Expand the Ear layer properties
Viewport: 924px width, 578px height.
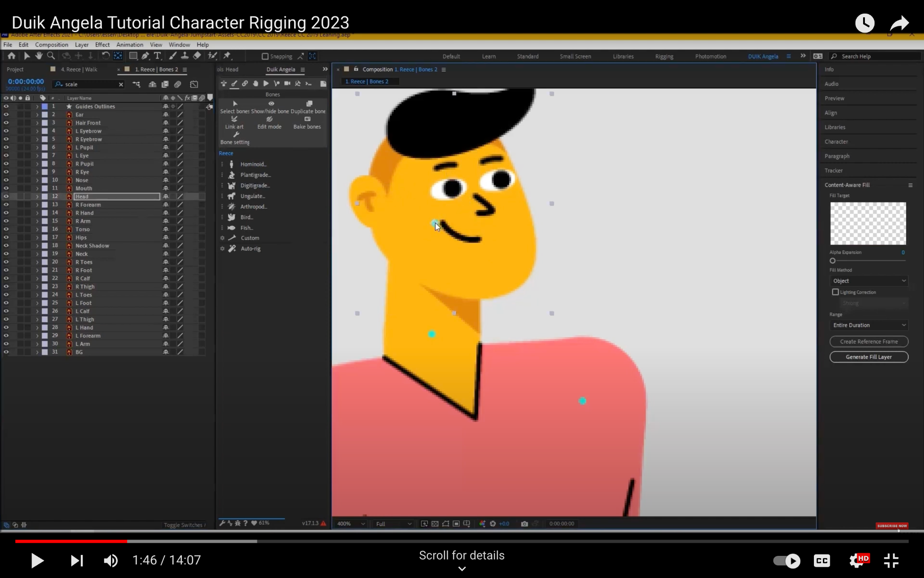(x=37, y=115)
